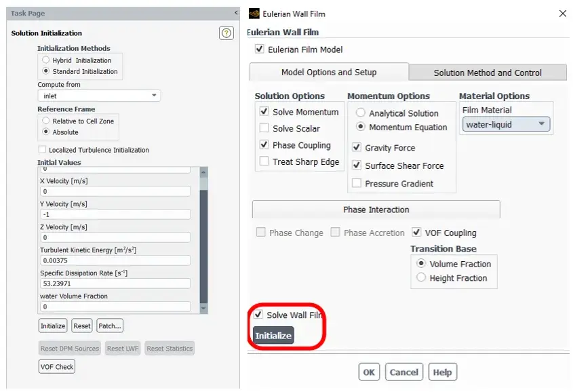Viewport: 573px width, 392px height.
Task: Click the dark Initialize button under Solve Wall Film
Action: click(x=273, y=336)
